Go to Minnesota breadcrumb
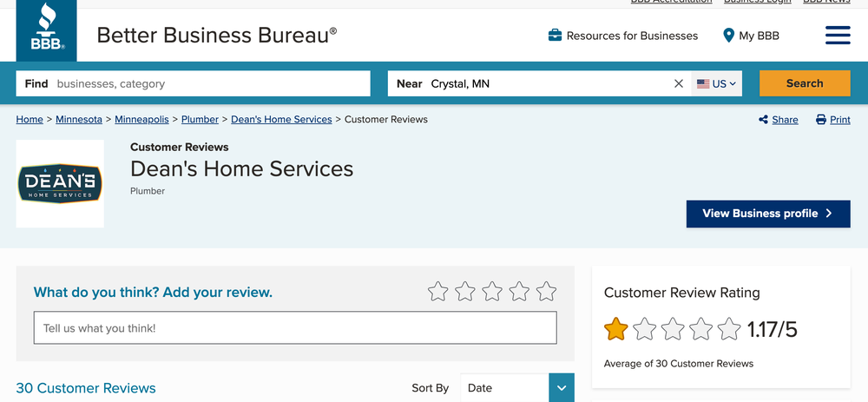The height and width of the screenshot is (402, 868). point(78,119)
